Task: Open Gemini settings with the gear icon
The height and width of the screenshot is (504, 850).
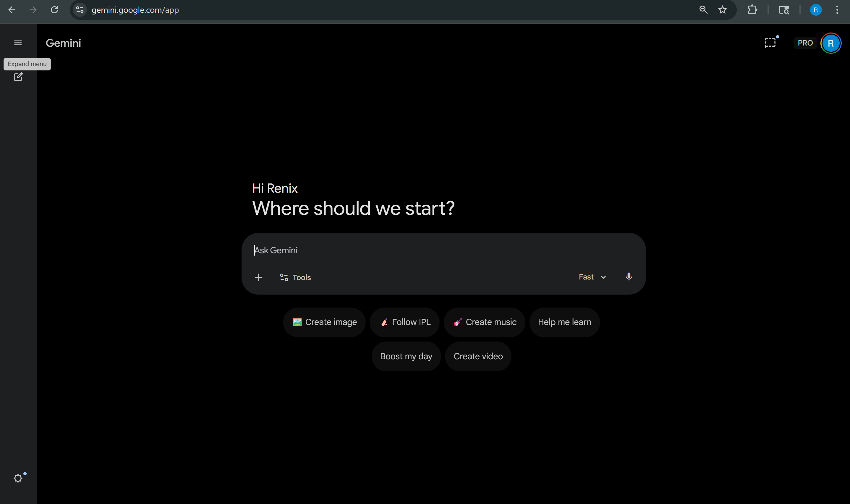Action: click(x=18, y=478)
